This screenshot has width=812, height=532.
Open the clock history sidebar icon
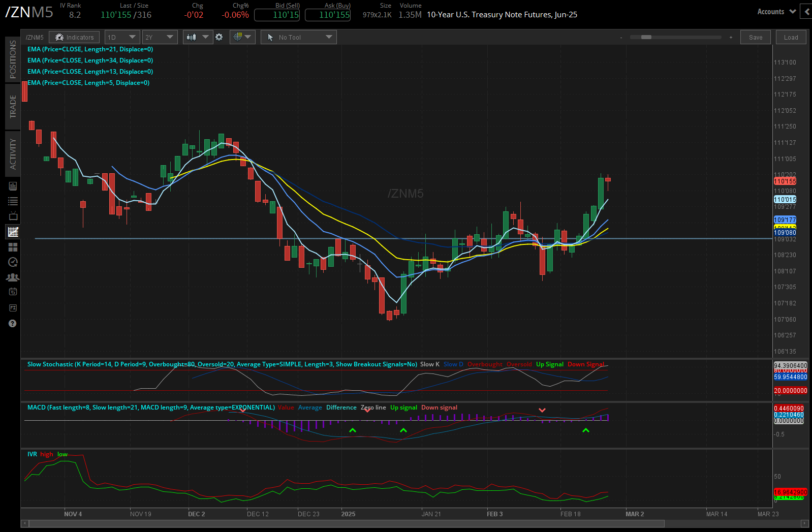coord(13,262)
